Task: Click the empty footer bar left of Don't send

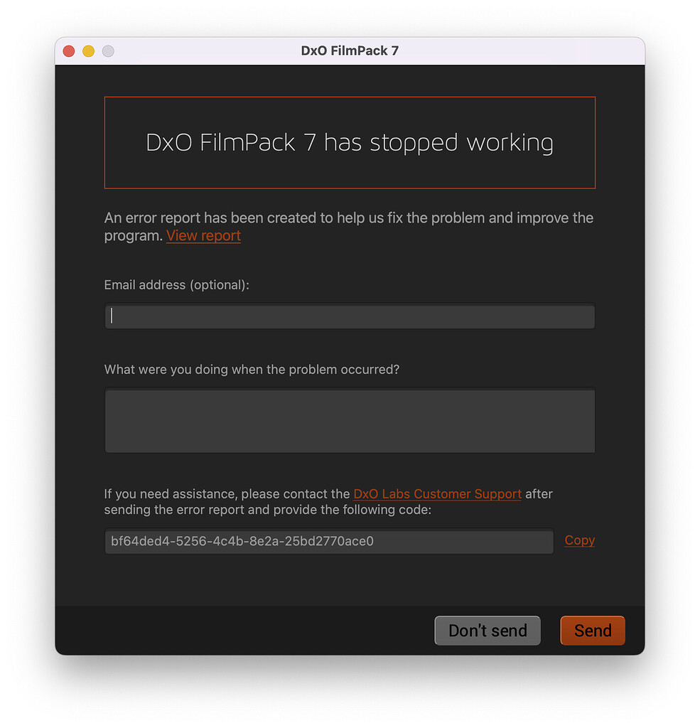Action: coord(242,631)
